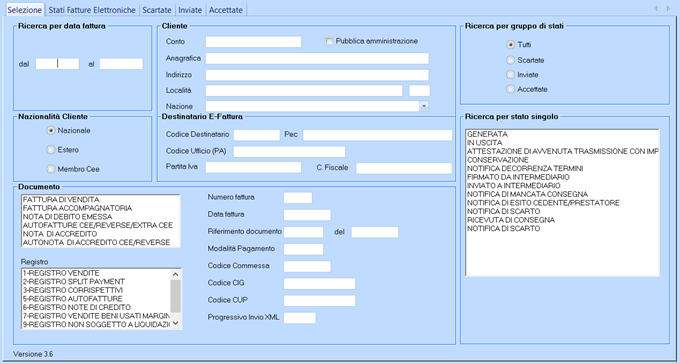Image resolution: width=680 pixels, height=363 pixels.
Task: Open the Nazione dropdown list
Action: (424, 106)
